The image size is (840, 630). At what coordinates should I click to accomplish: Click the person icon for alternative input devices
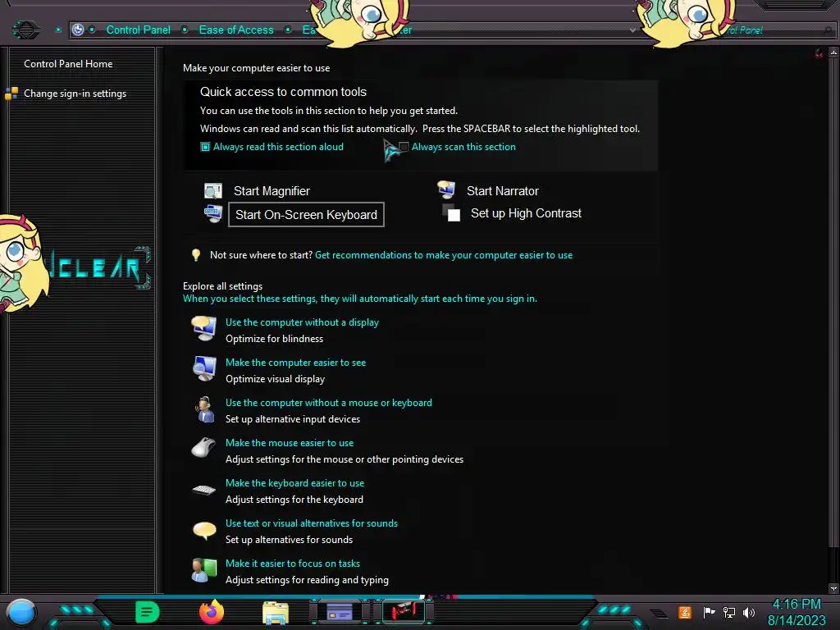pyautogui.click(x=204, y=409)
